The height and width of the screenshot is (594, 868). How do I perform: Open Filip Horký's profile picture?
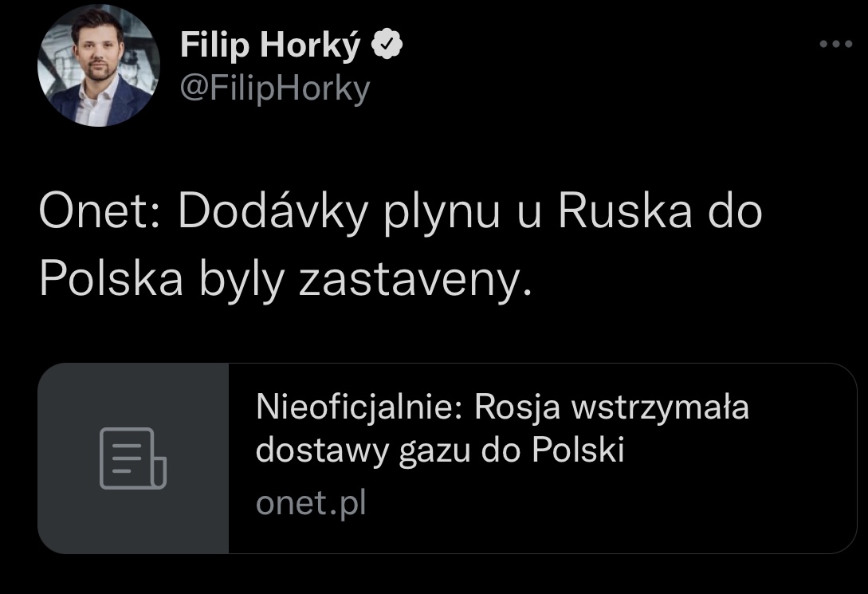click(x=97, y=66)
